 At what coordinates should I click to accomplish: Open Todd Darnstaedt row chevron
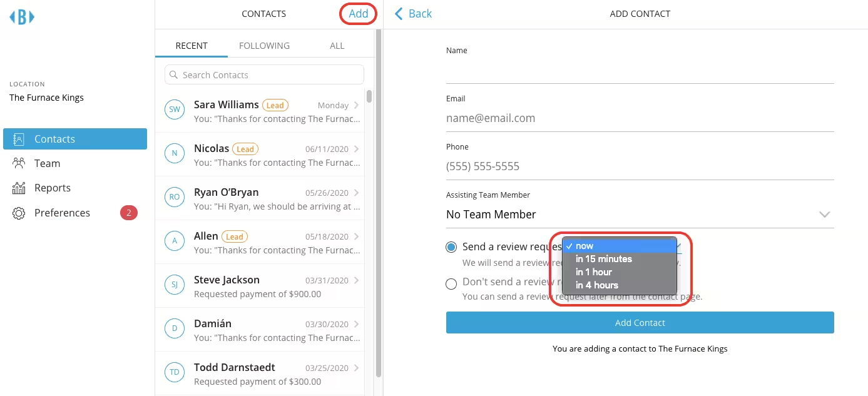(357, 368)
